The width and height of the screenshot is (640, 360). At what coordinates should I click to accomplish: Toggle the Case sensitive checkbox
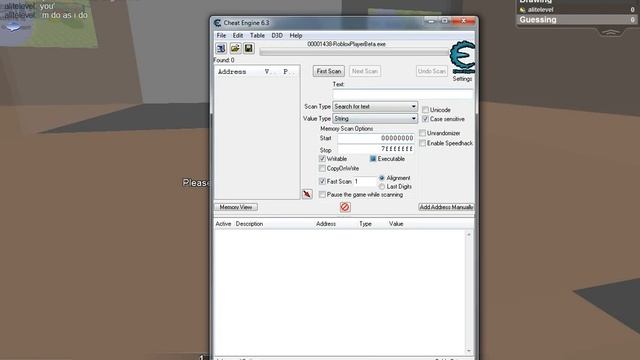tap(426, 119)
